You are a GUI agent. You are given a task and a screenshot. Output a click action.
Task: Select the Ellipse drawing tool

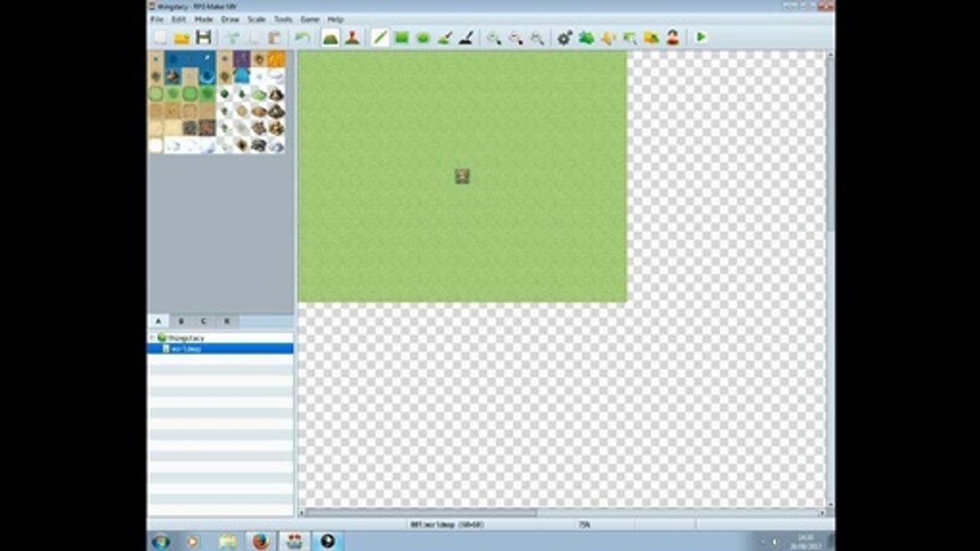[x=423, y=37]
